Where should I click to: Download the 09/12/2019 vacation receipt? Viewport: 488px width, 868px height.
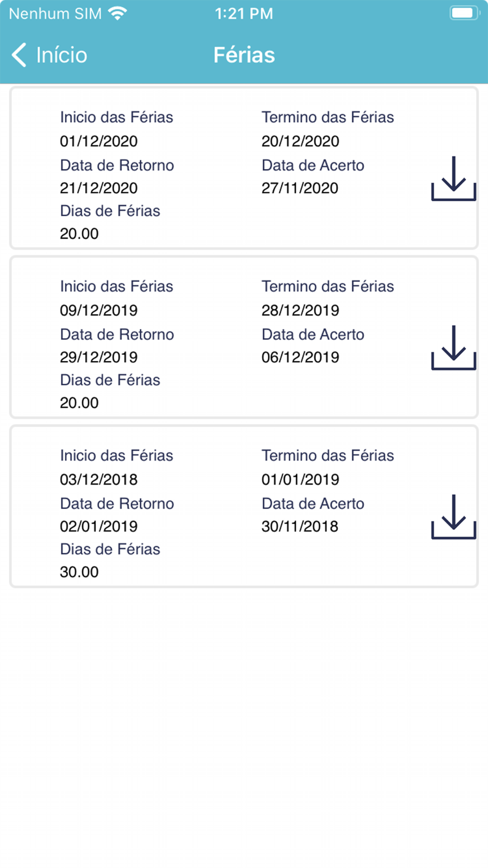[453, 348]
